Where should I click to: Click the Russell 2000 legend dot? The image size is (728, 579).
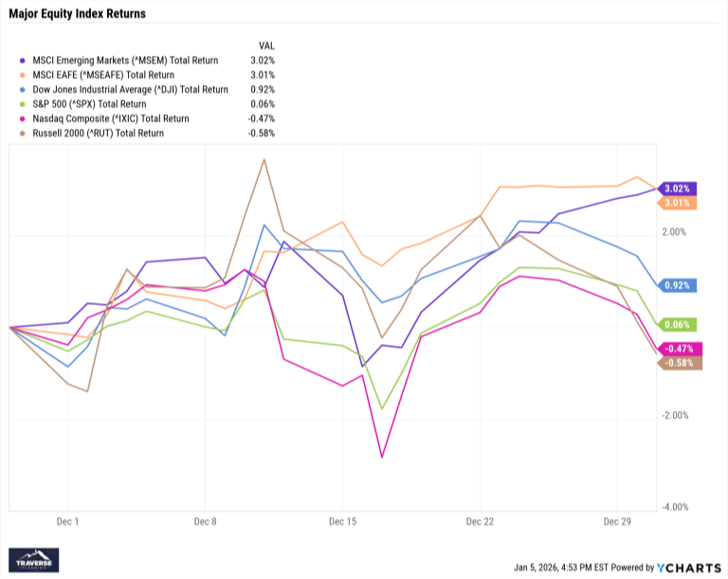pyautogui.click(x=23, y=133)
